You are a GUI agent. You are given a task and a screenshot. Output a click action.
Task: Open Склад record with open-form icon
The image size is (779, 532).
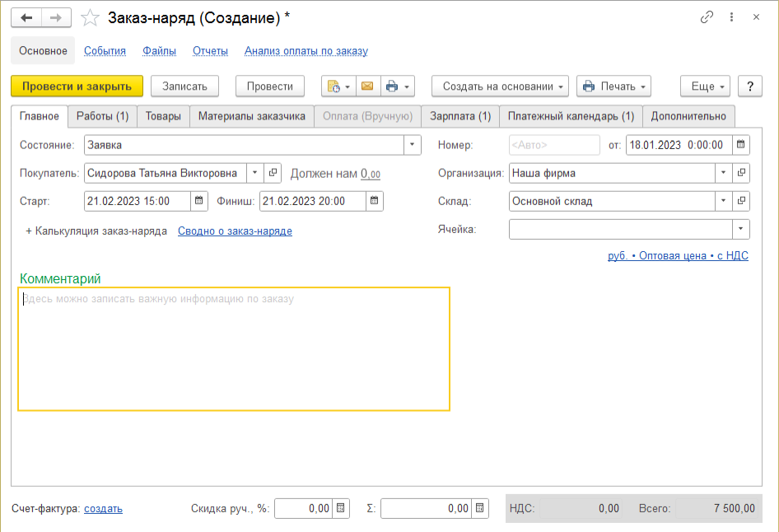741,201
